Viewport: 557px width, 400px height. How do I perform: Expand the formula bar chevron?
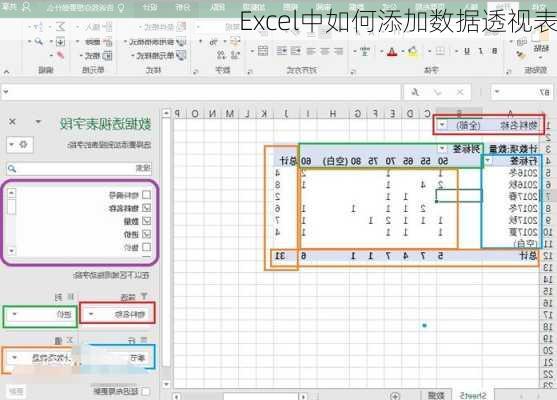[5, 92]
